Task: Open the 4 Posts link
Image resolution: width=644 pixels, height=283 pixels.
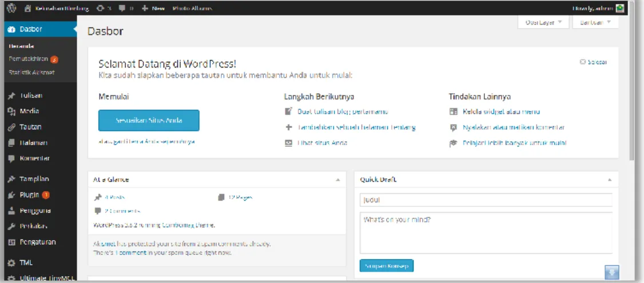Action: pos(114,197)
